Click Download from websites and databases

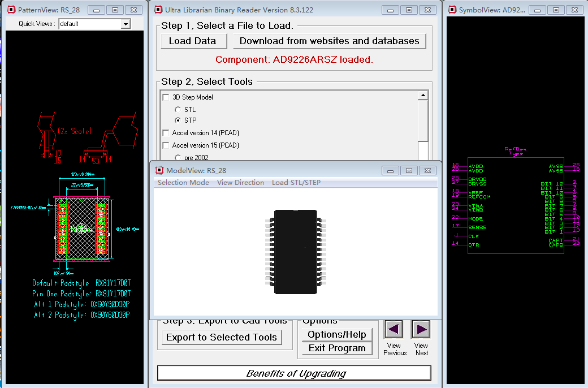(329, 41)
